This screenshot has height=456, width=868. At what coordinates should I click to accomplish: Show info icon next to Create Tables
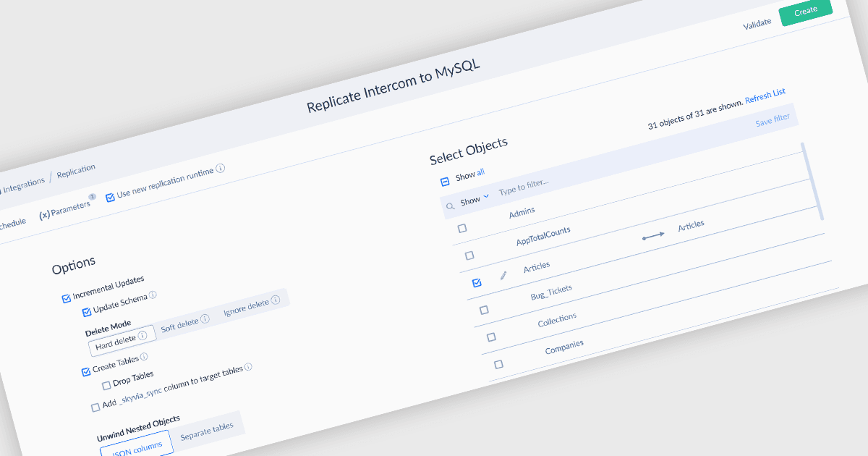144,357
